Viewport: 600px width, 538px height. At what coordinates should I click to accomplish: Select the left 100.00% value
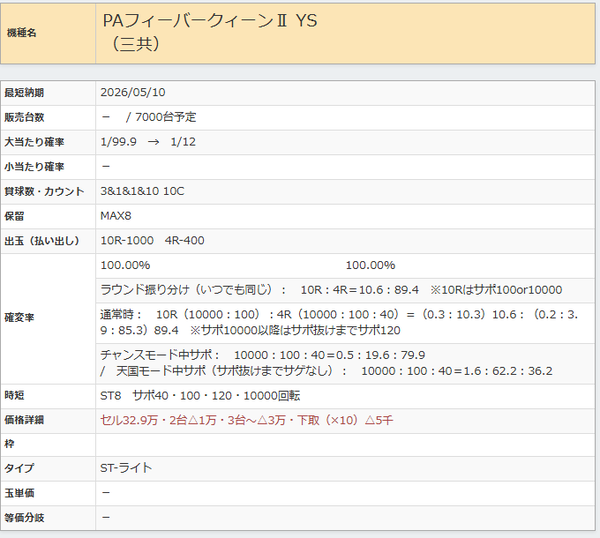click(x=125, y=265)
